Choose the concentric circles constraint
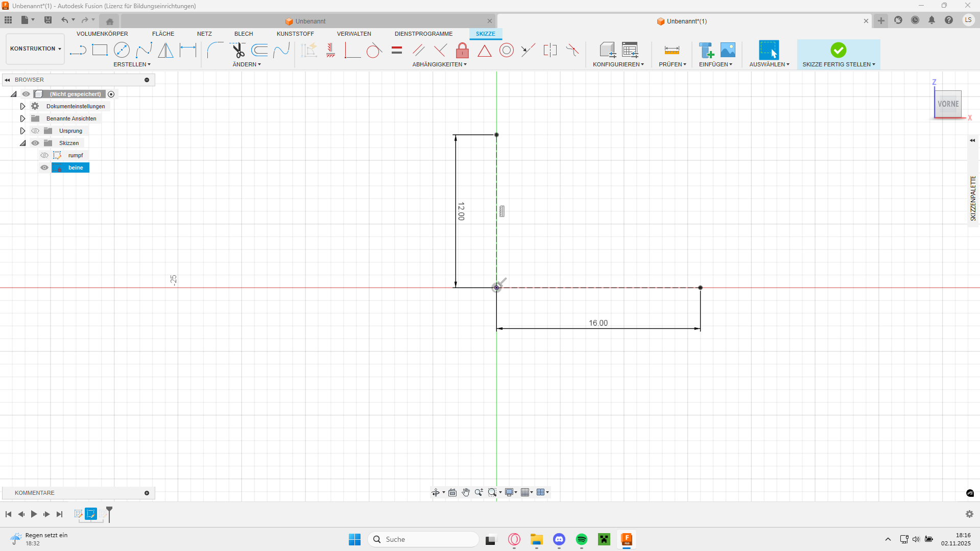 pyautogui.click(x=506, y=50)
